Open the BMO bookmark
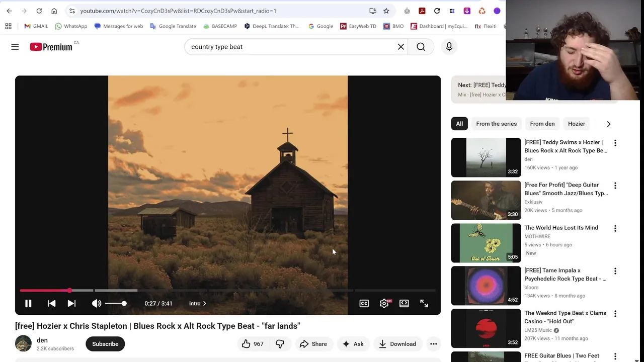The width and height of the screenshot is (644, 362). tap(393, 26)
